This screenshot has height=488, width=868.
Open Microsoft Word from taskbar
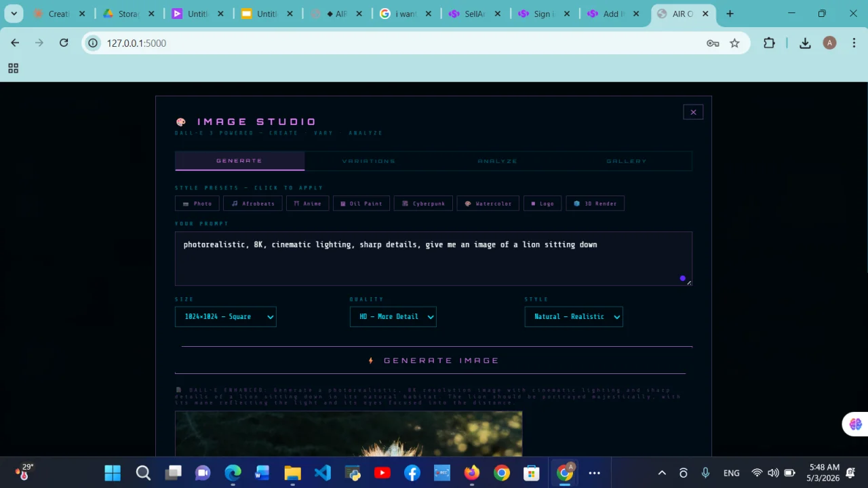click(x=262, y=473)
